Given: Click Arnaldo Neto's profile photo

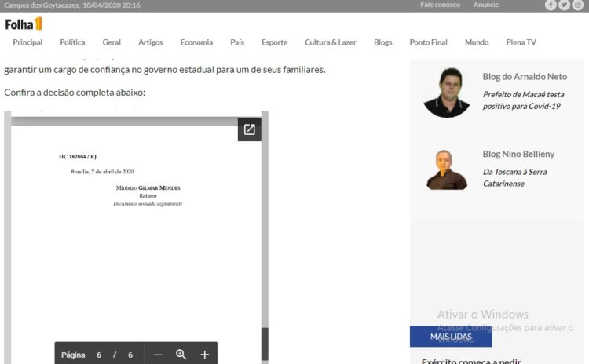Looking at the screenshot, I should tap(447, 93).
